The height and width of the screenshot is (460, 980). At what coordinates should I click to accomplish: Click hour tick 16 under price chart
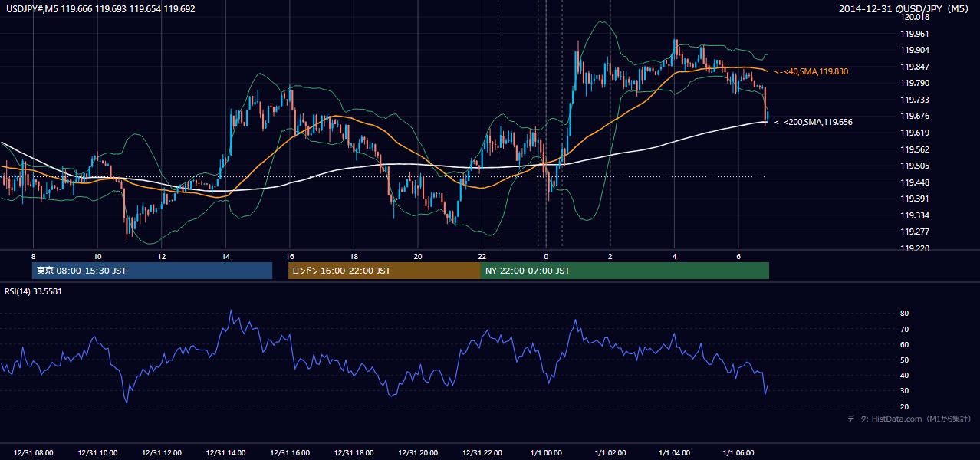289,255
